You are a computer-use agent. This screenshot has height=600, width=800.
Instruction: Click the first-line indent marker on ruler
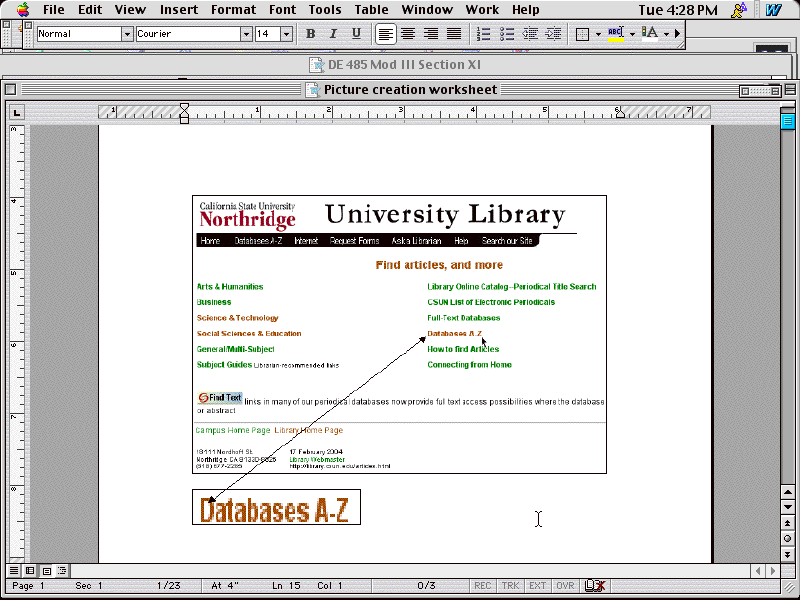coord(185,107)
